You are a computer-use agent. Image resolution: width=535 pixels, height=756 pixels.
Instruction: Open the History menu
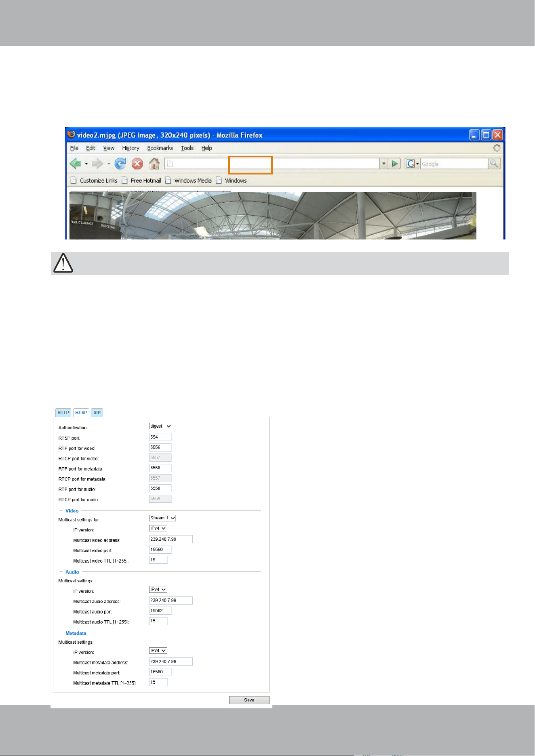click(x=131, y=148)
